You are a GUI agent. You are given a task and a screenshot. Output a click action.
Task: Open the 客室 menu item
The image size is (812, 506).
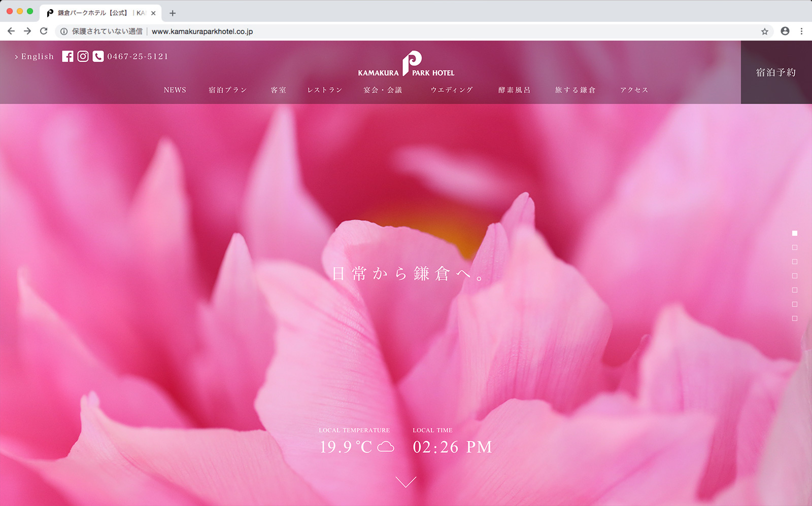tap(279, 90)
